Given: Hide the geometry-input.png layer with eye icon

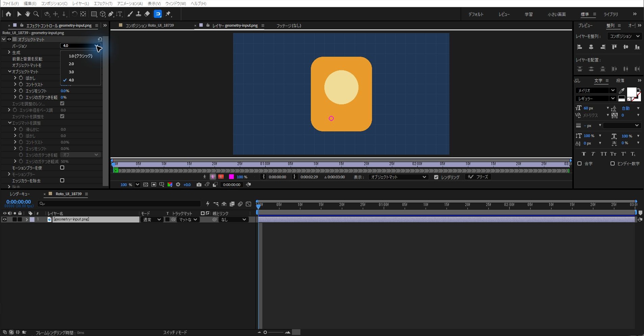Looking at the screenshot, I should (x=4, y=219).
